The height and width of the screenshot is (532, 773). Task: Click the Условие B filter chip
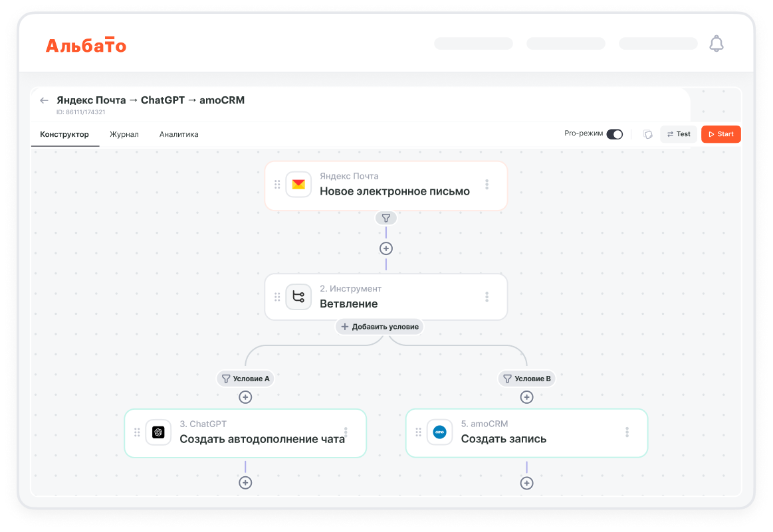526,379
